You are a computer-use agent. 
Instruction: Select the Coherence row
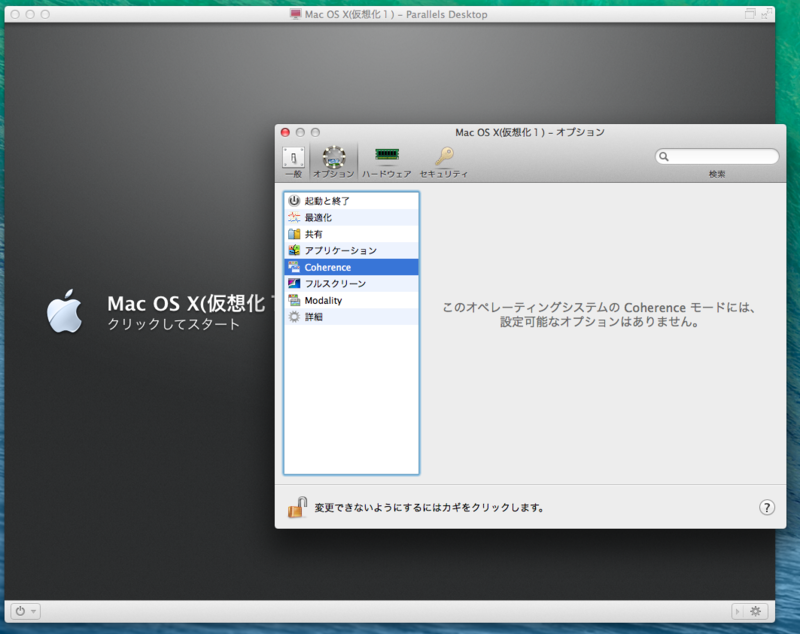(351, 267)
